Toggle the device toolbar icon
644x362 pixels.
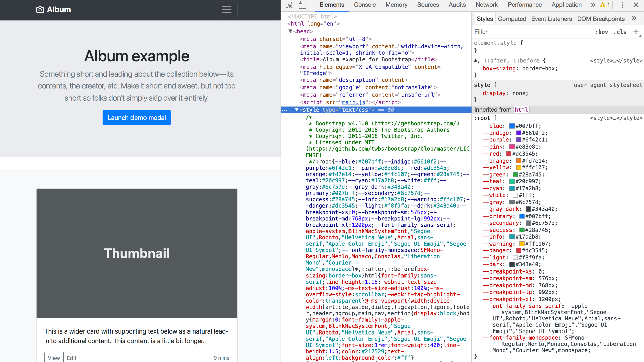(302, 5)
